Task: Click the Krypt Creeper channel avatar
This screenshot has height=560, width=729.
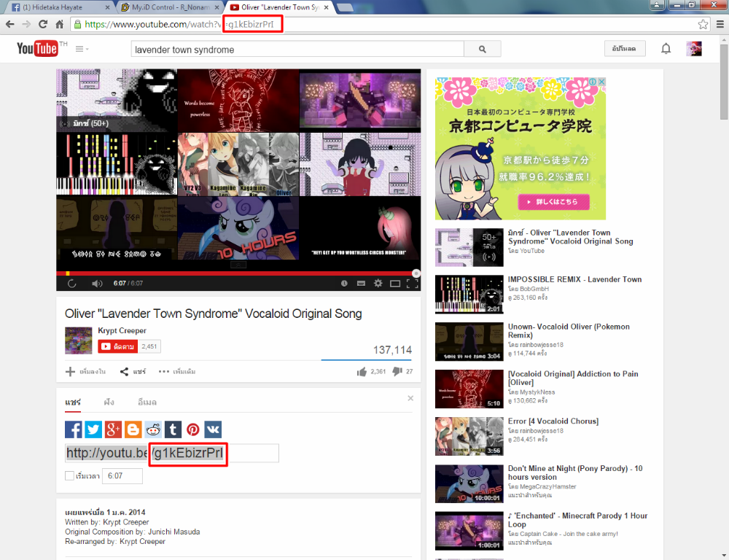Action: click(x=79, y=341)
